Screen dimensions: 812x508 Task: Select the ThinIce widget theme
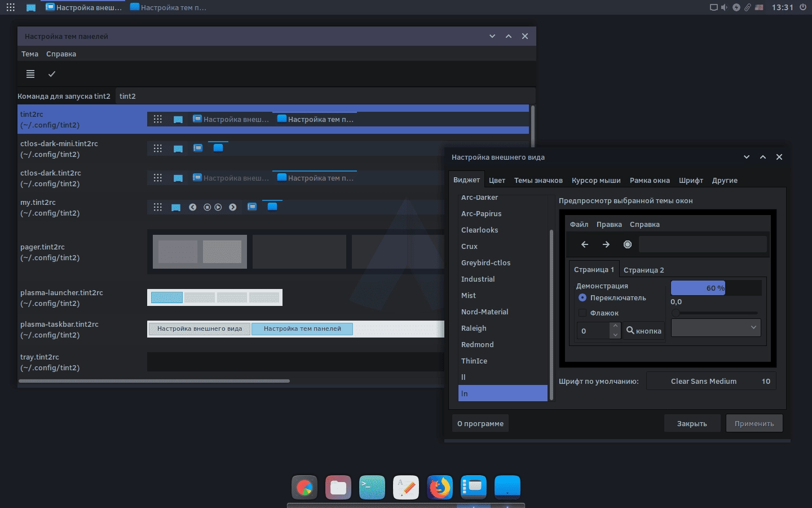[503, 361]
